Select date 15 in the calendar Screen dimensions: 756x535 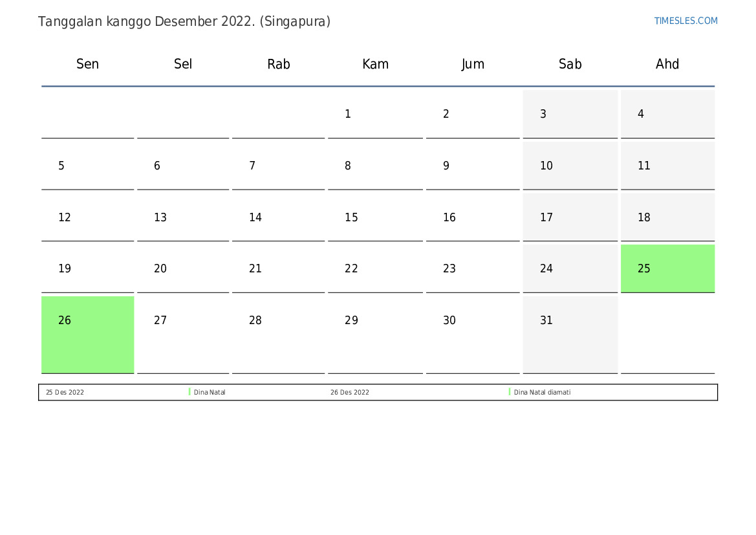[351, 218]
